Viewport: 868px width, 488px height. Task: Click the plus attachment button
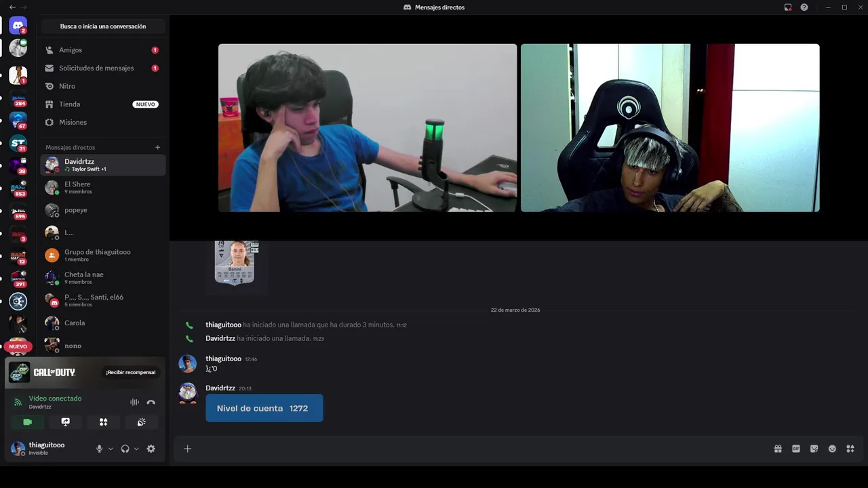pos(188,449)
